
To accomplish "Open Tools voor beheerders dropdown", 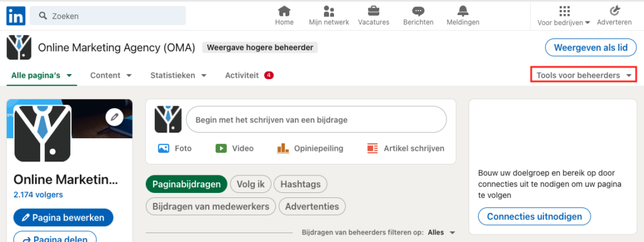I will point(584,75).
